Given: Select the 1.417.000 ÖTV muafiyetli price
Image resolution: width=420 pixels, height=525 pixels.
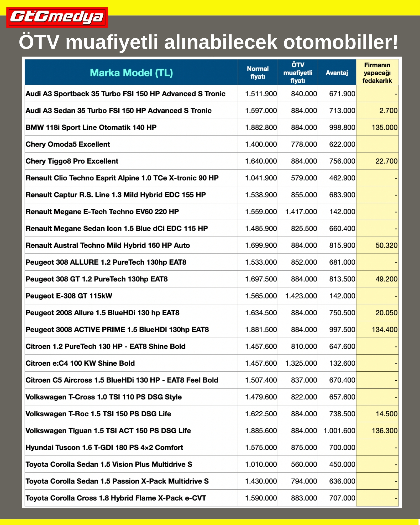Looking at the screenshot, I should (301, 212).
